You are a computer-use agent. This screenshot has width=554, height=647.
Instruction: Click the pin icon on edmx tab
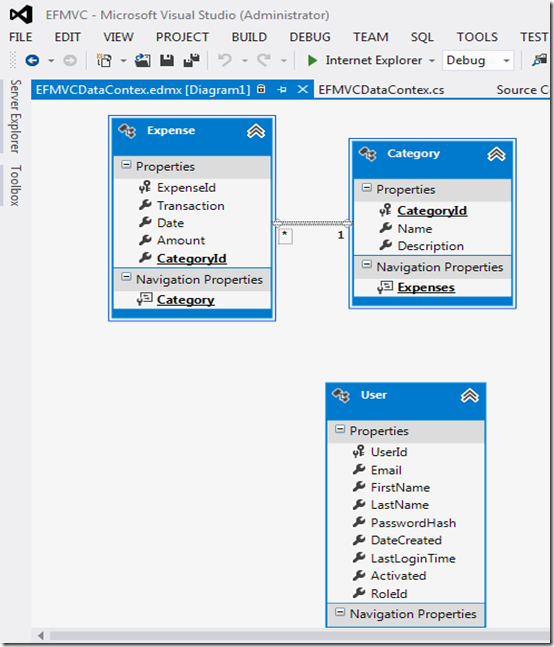click(282, 89)
